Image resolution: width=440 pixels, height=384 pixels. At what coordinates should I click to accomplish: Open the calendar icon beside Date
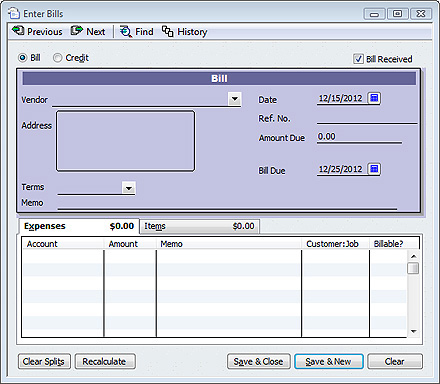[x=374, y=98]
